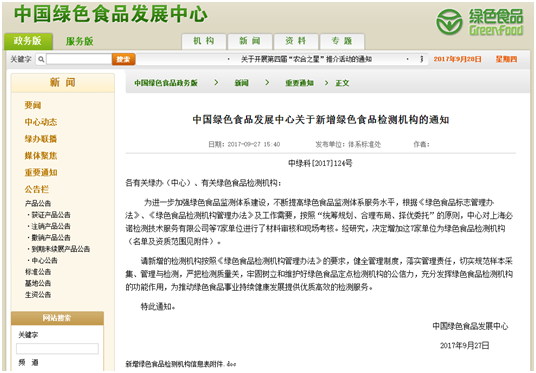
Task: Open 要闻 in the sidebar
Action: click(33, 105)
